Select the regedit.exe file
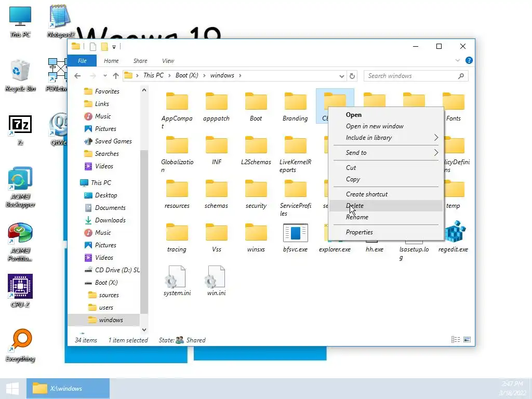 coord(453,237)
